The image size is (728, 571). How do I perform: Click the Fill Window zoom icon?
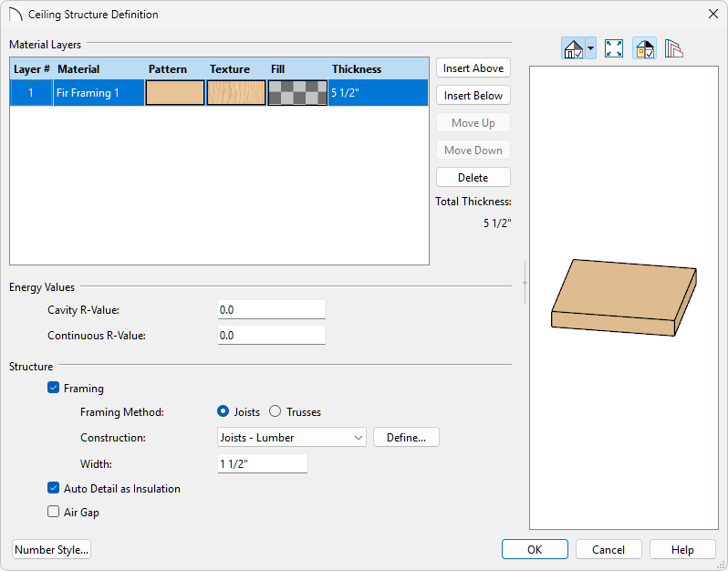(x=614, y=48)
